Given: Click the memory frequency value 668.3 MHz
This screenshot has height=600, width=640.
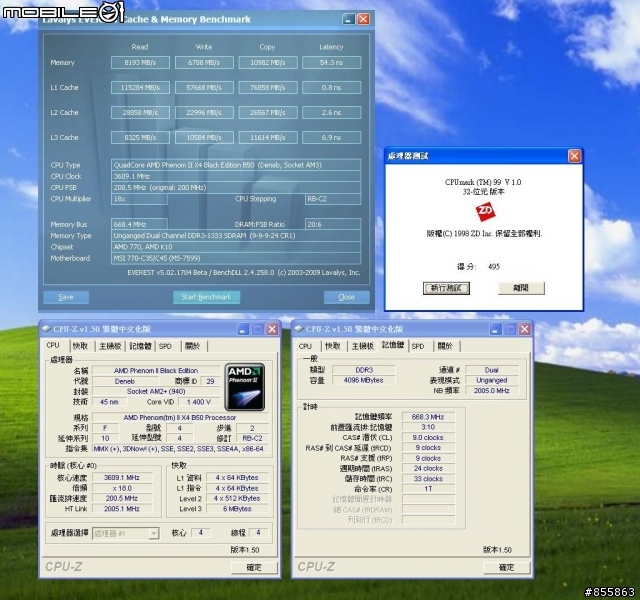Looking at the screenshot, I should (428, 417).
